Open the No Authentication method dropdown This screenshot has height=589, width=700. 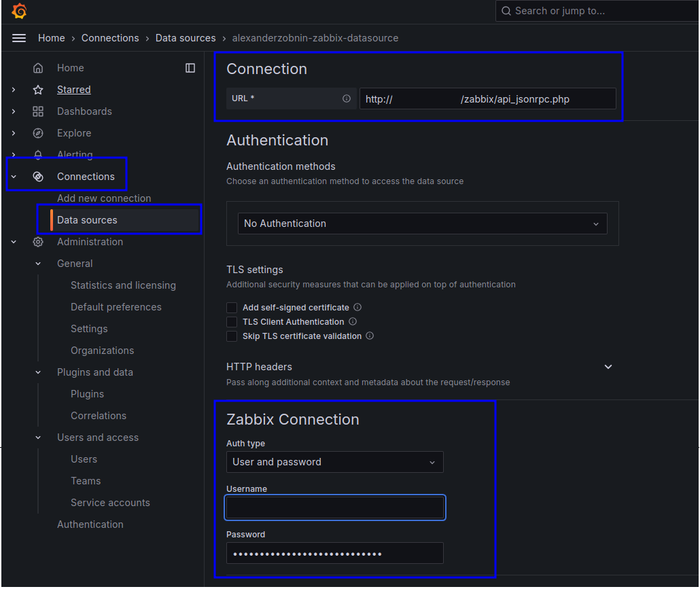[422, 224]
